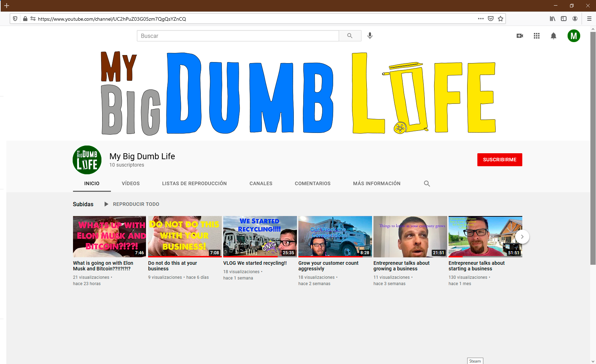Open page actions three-dot menu

481,19
